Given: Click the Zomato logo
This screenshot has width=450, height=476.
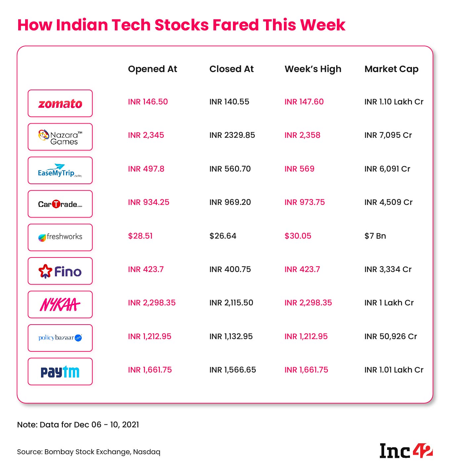Looking at the screenshot, I should click(60, 103).
